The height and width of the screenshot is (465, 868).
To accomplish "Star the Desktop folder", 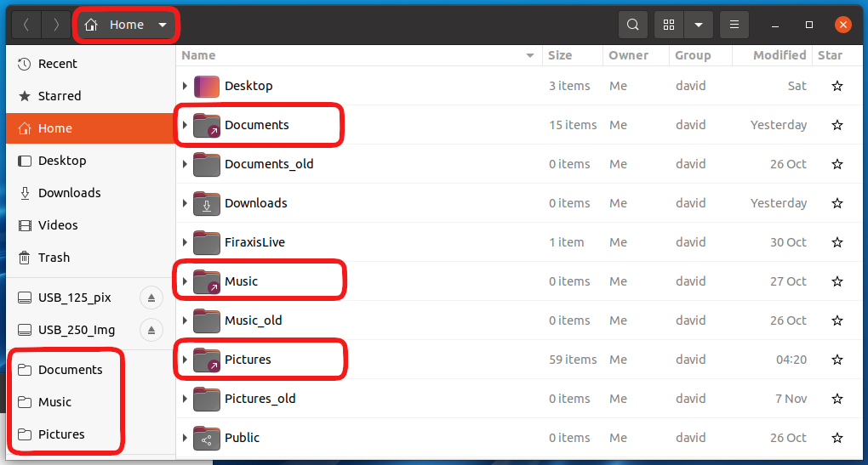I will coord(837,86).
